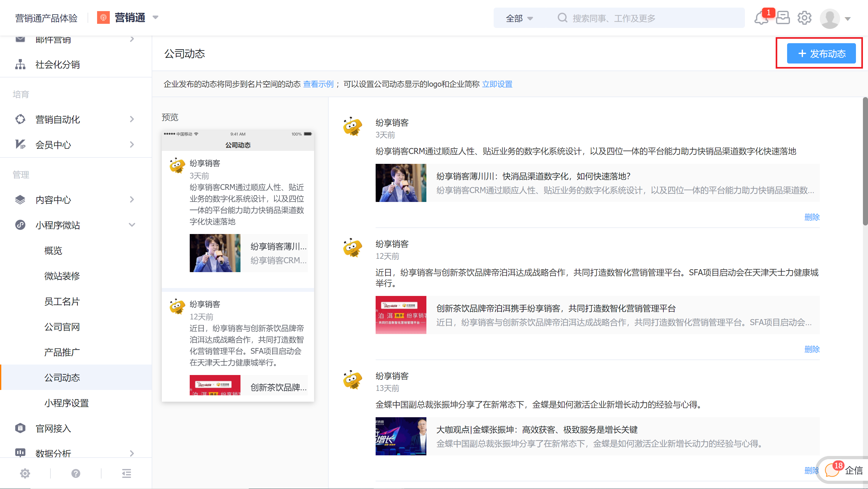Click the search magnifier icon
Screen dimensions: 868x489
tap(562, 18)
